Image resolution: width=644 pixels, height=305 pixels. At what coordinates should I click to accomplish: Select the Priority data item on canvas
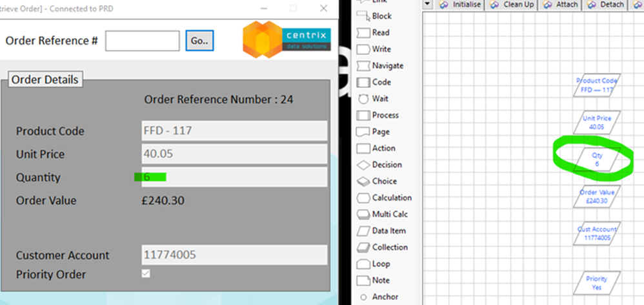click(597, 283)
